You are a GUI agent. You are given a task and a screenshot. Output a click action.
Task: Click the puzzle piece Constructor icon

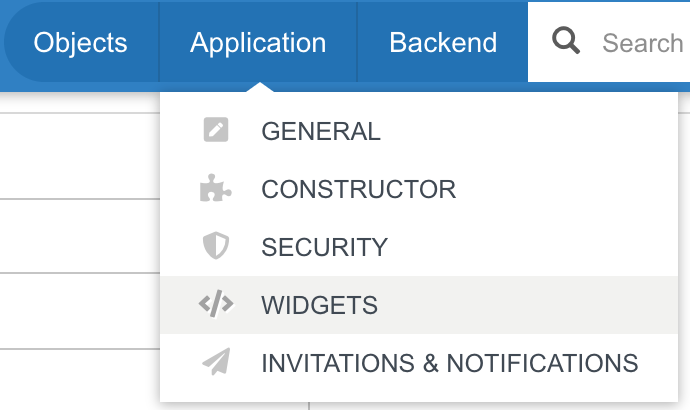[216, 189]
